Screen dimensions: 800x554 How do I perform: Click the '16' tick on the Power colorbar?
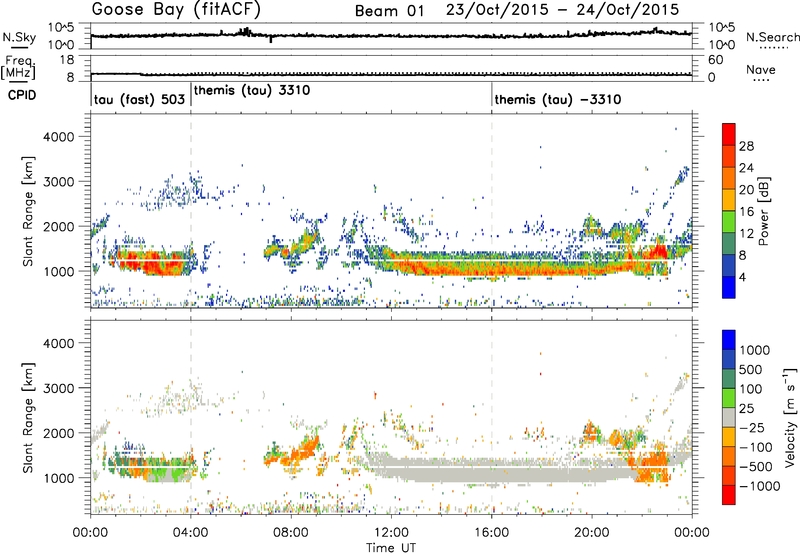pos(746,212)
